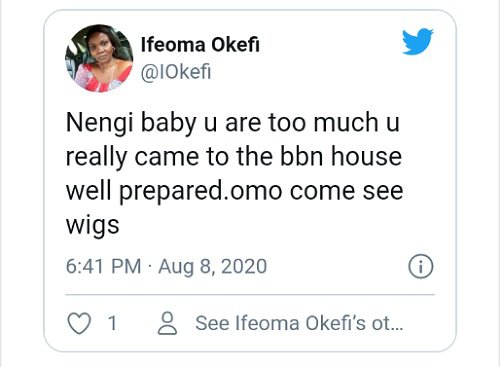The width and height of the screenshot is (500, 367).
Task: Click the person silhouette icon
Action: point(167,323)
